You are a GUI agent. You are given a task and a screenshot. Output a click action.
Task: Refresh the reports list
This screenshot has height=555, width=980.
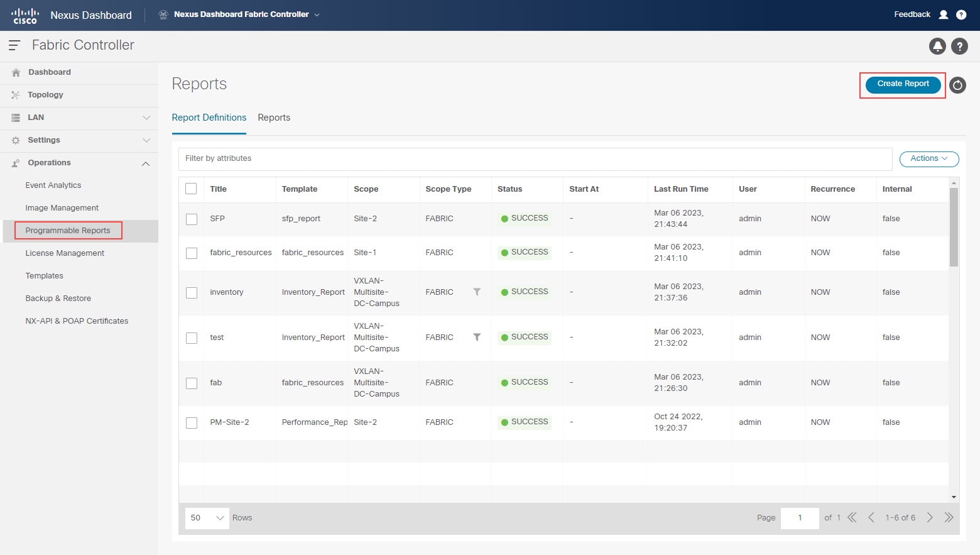click(x=957, y=85)
